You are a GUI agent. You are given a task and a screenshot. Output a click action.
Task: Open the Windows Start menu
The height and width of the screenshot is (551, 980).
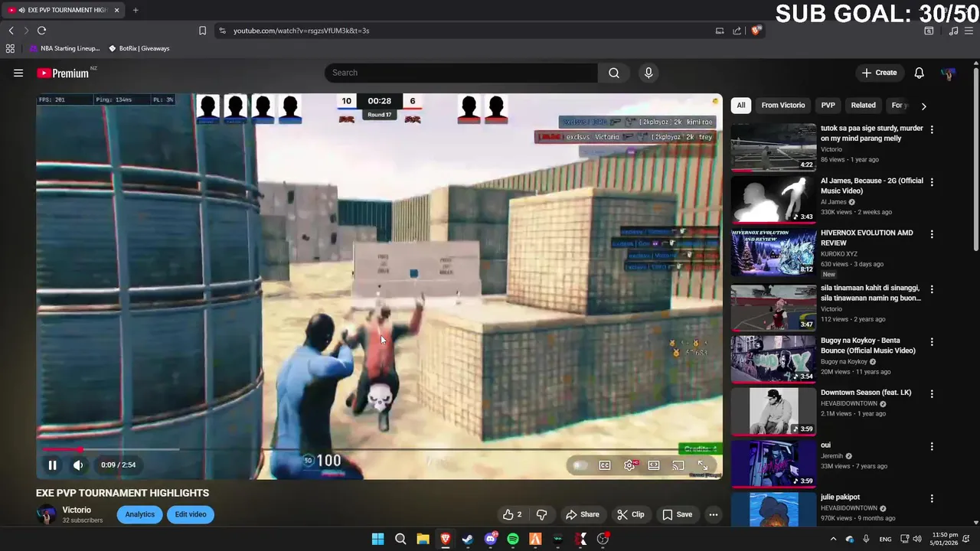click(x=377, y=540)
